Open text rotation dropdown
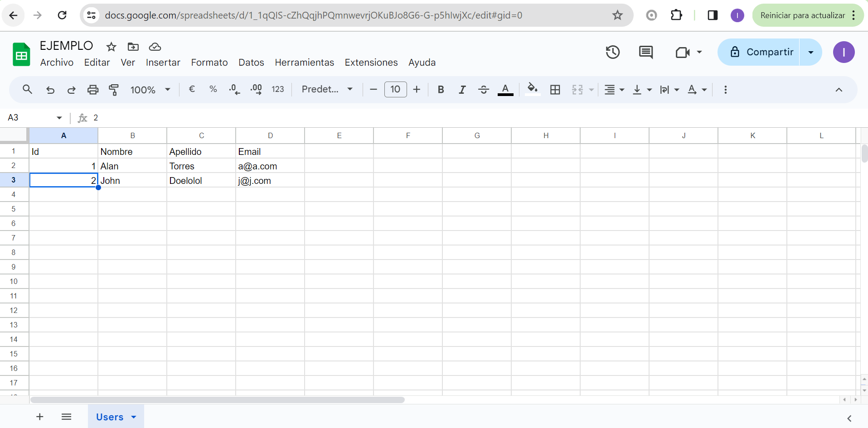 click(697, 90)
